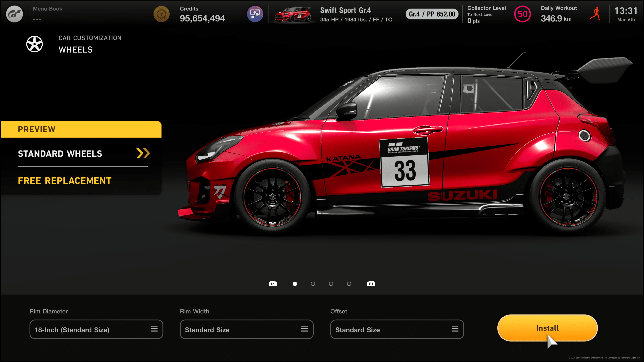The width and height of the screenshot is (644, 362).
Task: Select the Swift Sport Gr.4 car thumbnail
Action: [293, 14]
